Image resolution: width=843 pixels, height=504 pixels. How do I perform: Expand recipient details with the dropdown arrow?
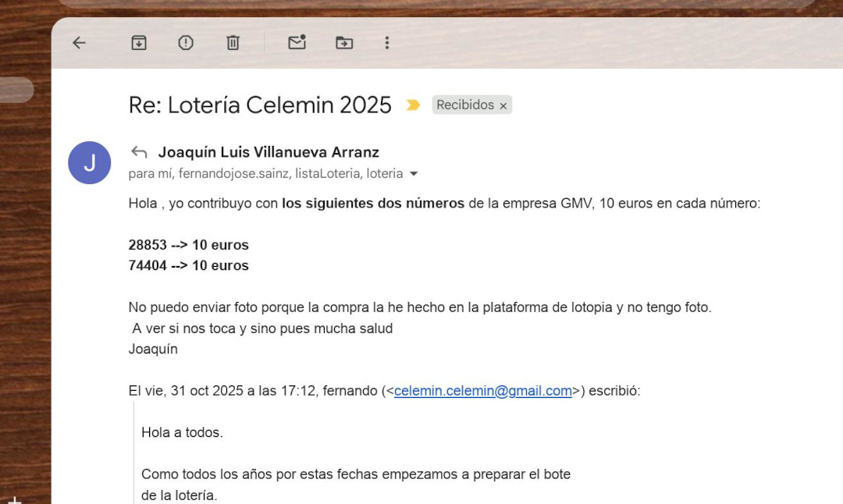(x=414, y=174)
